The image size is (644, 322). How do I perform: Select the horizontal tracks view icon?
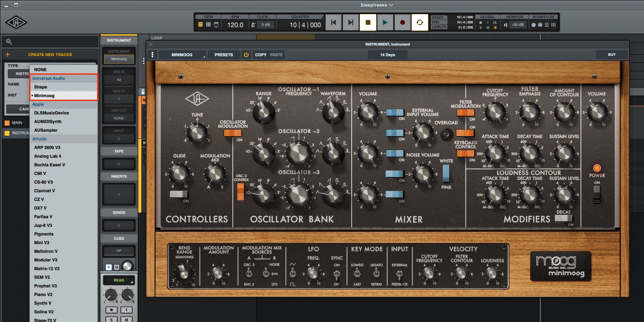[x=200, y=25]
